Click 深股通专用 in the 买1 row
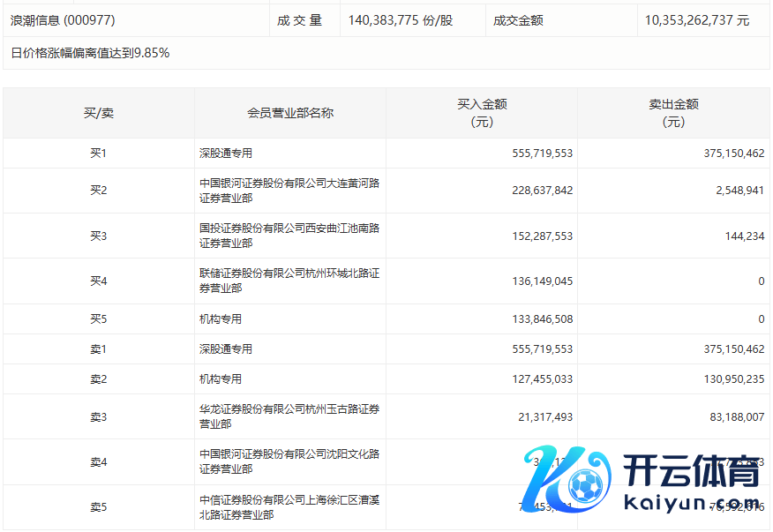 pyautogui.click(x=226, y=154)
